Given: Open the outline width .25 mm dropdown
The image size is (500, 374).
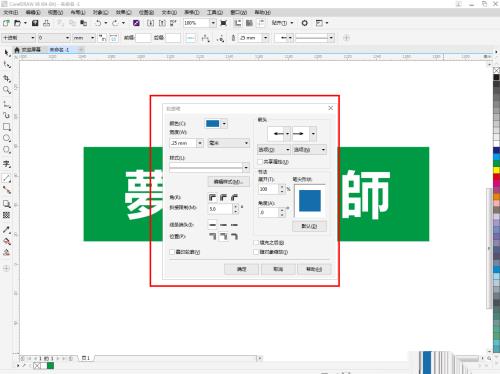Looking at the screenshot, I should coord(200,143).
